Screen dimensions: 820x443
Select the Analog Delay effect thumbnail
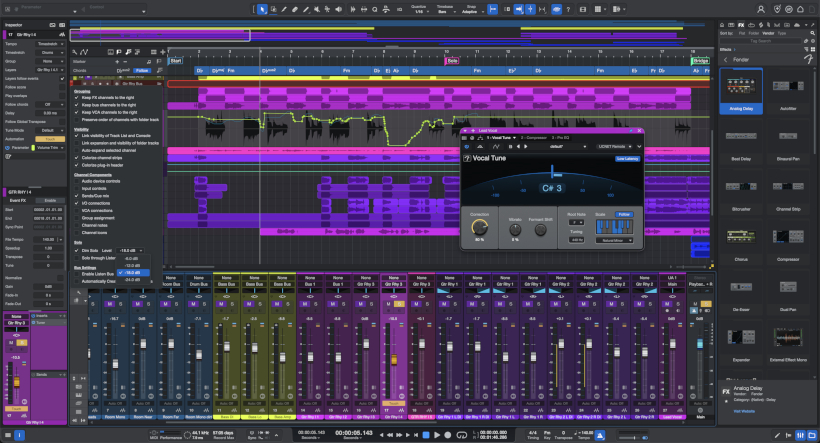(x=741, y=90)
